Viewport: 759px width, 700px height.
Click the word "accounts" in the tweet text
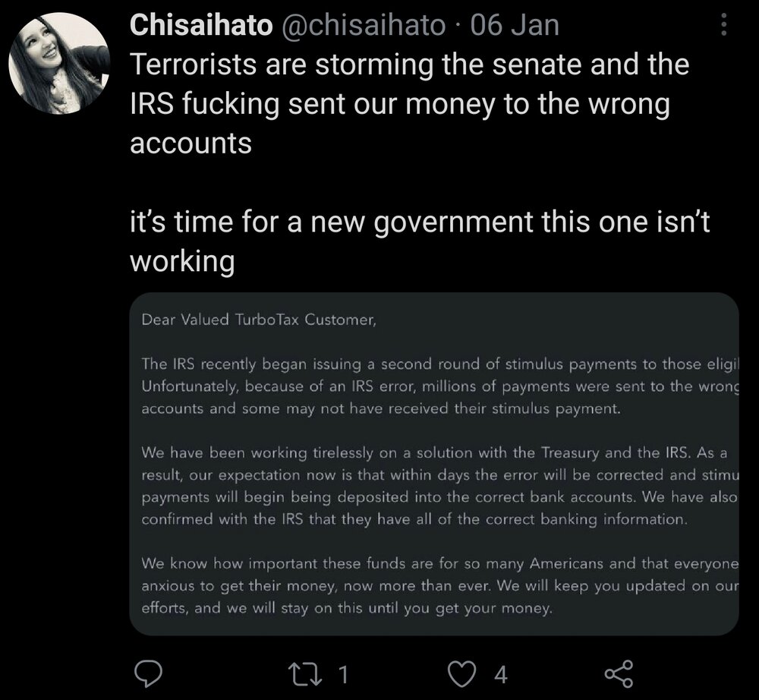191,144
